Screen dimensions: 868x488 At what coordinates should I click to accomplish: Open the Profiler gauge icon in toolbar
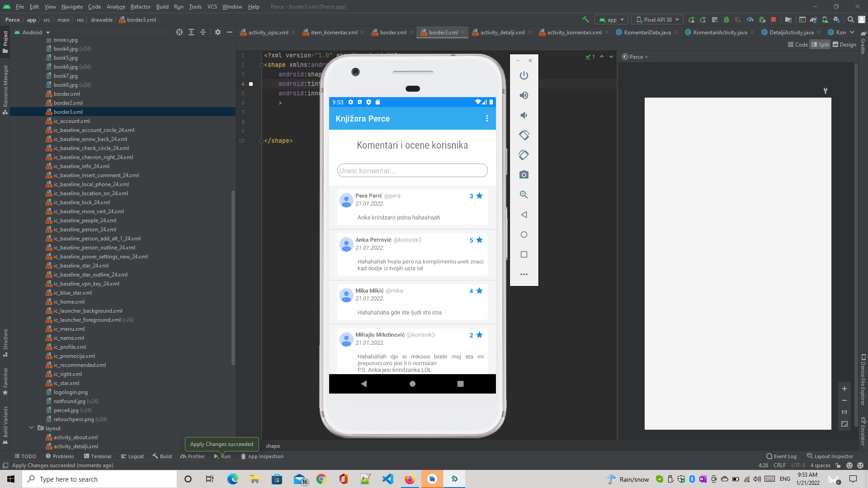(750, 20)
